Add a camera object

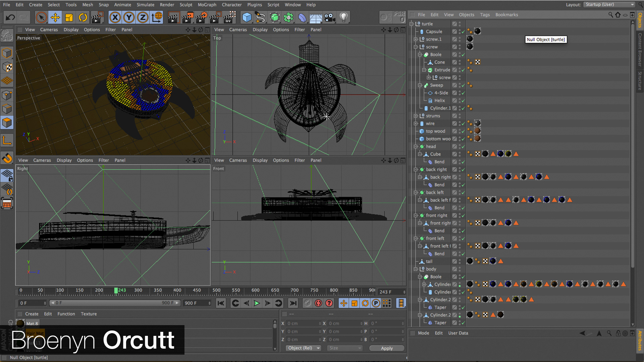click(x=330, y=17)
